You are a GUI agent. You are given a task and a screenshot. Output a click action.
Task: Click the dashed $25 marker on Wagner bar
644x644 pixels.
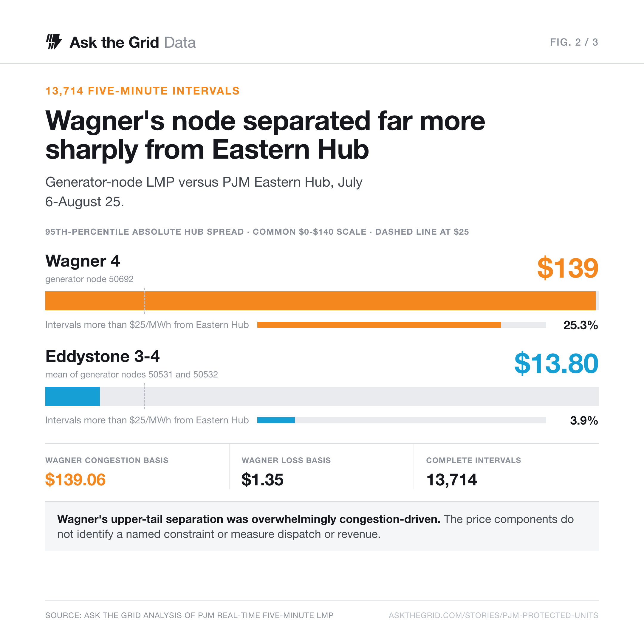[x=144, y=301]
